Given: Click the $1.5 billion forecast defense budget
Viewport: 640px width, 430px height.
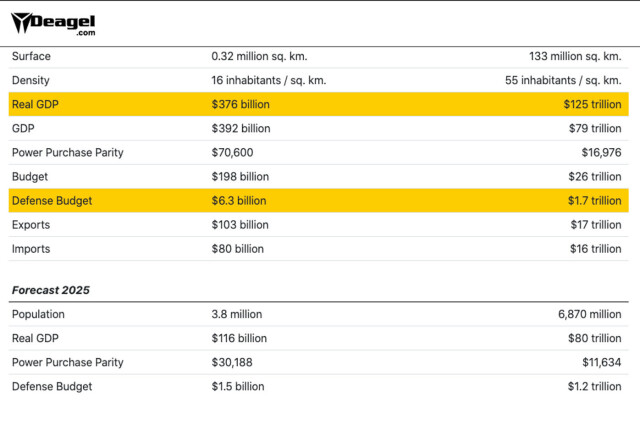Looking at the screenshot, I should 238,386.
